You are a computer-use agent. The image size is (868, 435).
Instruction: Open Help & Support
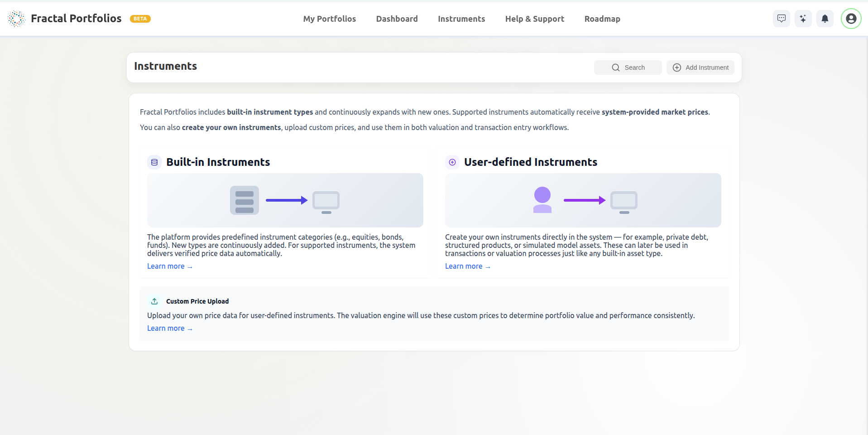(x=535, y=19)
